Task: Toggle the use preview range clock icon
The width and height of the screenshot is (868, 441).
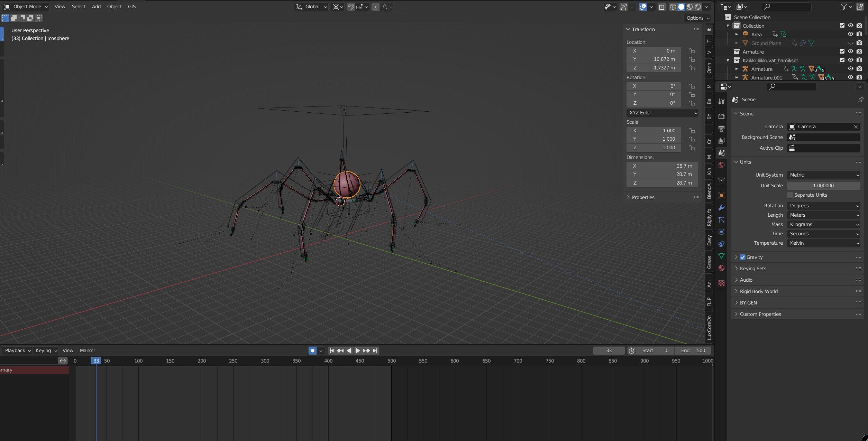Action: (631, 350)
